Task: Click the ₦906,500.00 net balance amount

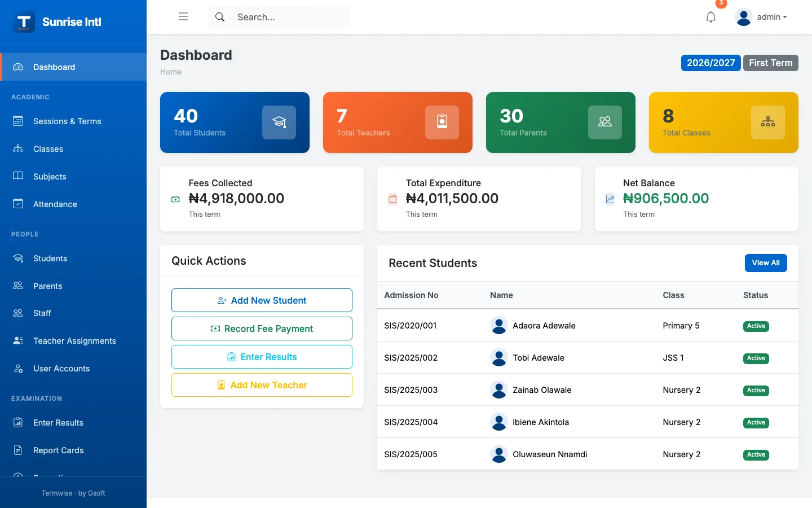Action: click(666, 199)
